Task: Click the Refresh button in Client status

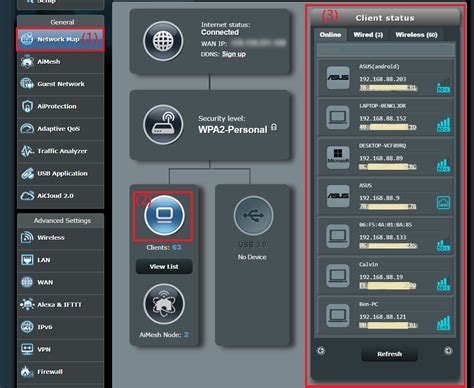Action: 389,354
